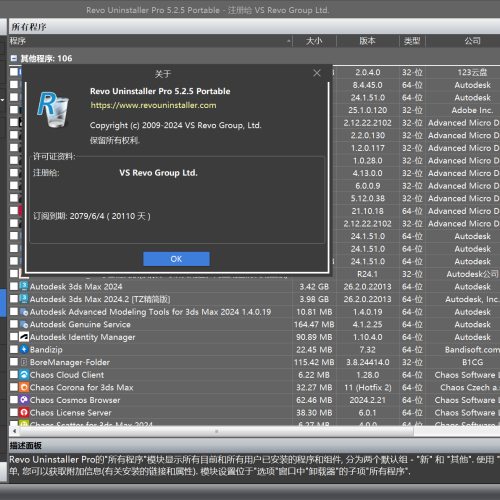Click the 3.98 GB size cell

pos(314,299)
